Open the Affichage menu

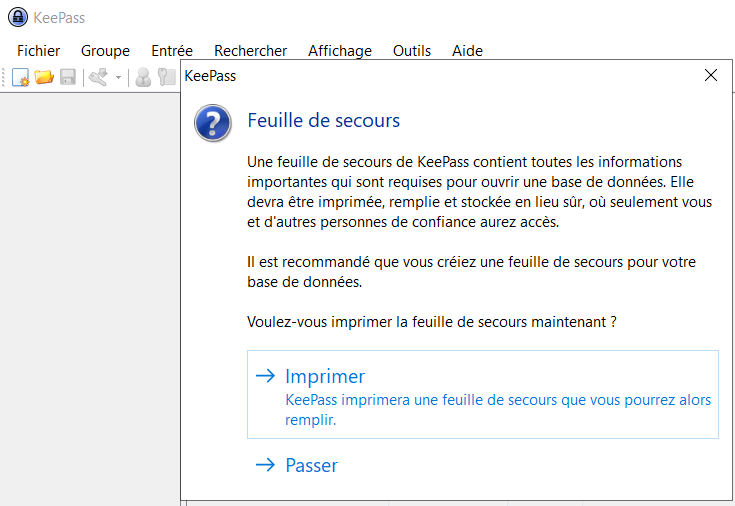[340, 51]
